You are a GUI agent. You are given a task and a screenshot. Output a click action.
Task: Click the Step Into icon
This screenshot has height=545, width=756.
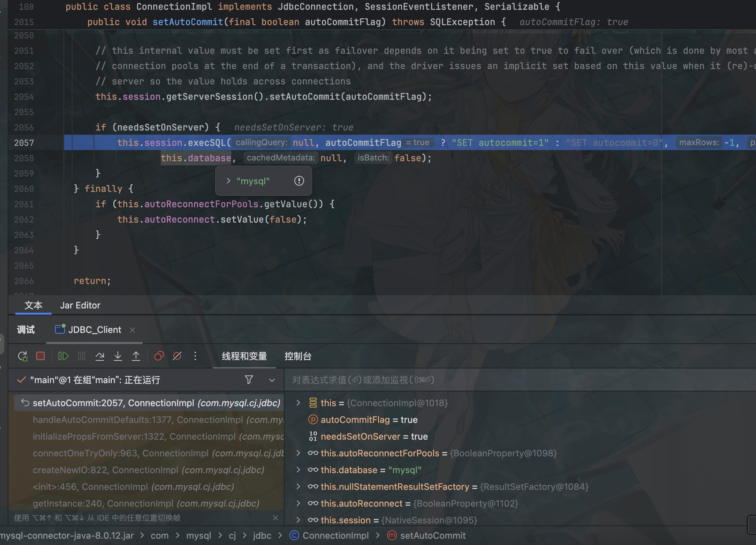118,356
